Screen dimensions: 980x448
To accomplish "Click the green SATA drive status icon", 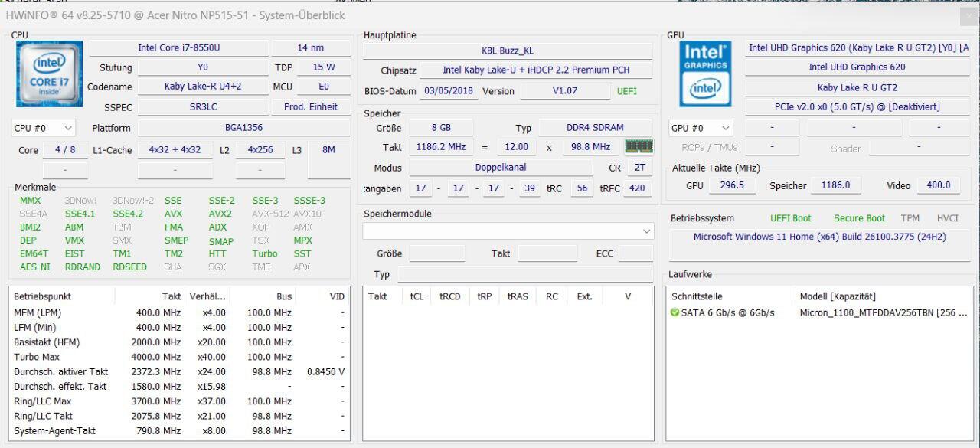I will point(675,312).
